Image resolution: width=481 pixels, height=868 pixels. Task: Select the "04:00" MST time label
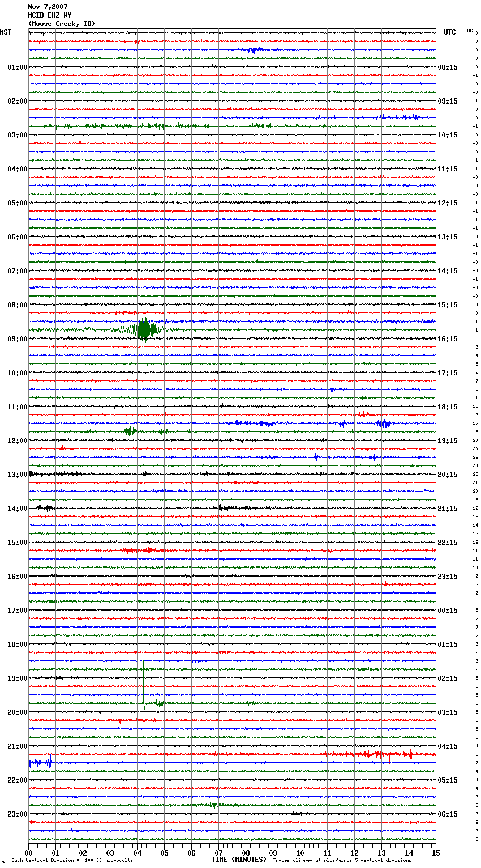[x=18, y=169]
